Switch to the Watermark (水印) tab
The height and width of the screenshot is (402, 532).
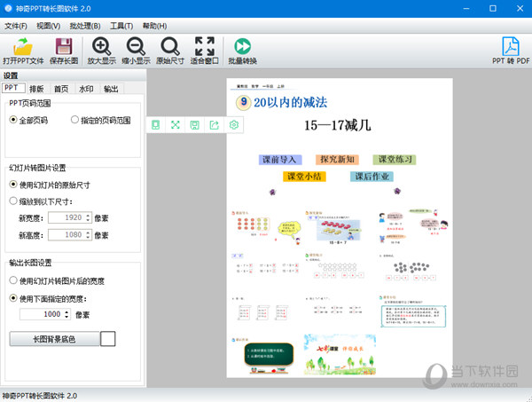point(85,89)
